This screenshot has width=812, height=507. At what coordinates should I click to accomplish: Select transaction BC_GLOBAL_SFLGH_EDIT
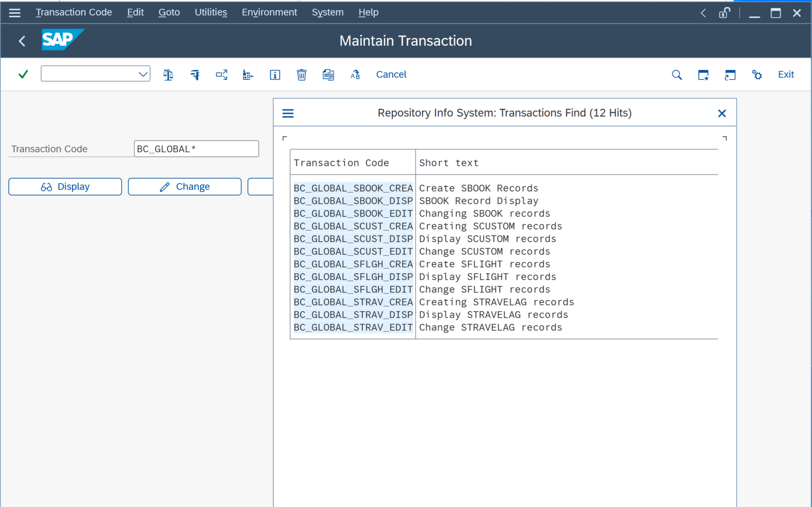353,289
